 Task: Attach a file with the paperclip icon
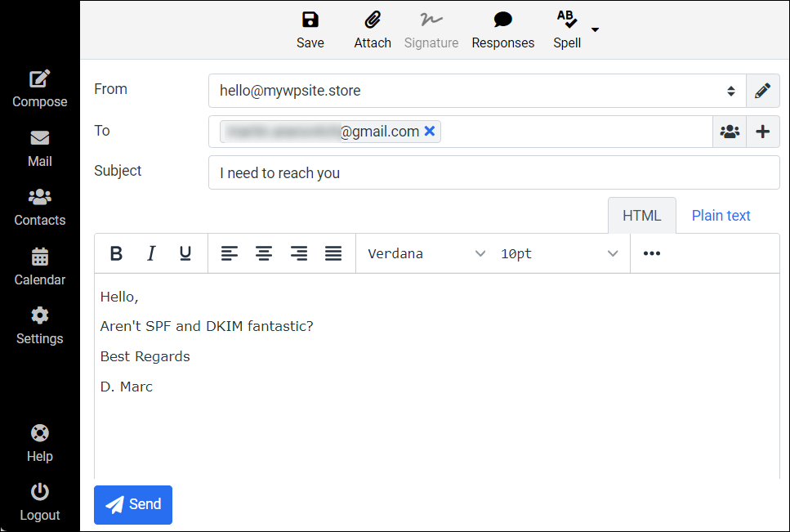[373, 30]
